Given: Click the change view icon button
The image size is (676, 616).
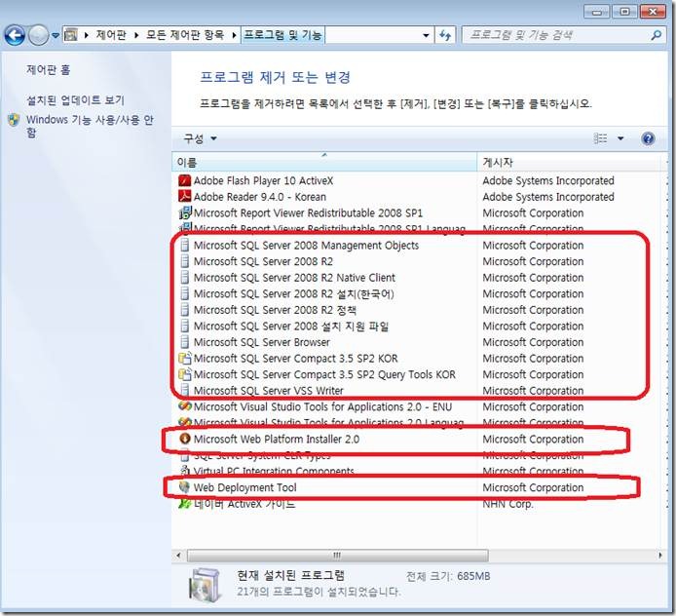Looking at the screenshot, I should pos(600,138).
